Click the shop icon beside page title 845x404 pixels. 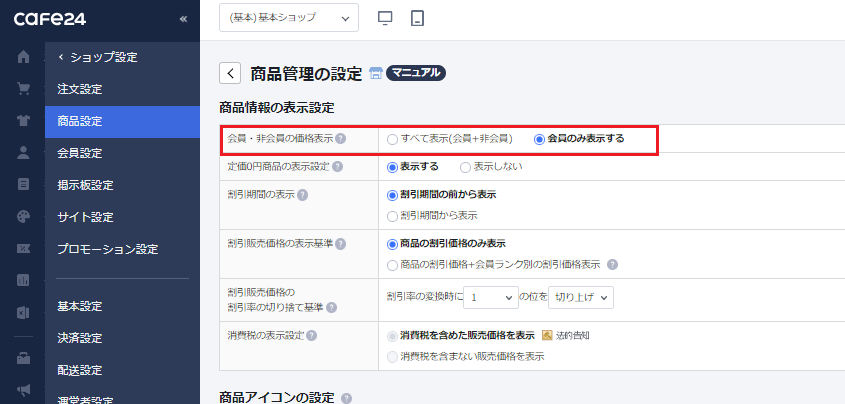(376, 73)
